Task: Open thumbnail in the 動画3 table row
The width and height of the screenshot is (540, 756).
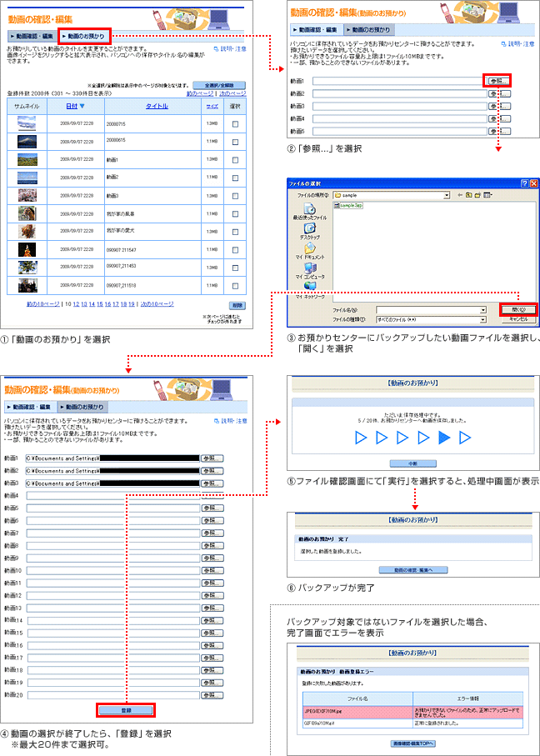Action: [27, 195]
